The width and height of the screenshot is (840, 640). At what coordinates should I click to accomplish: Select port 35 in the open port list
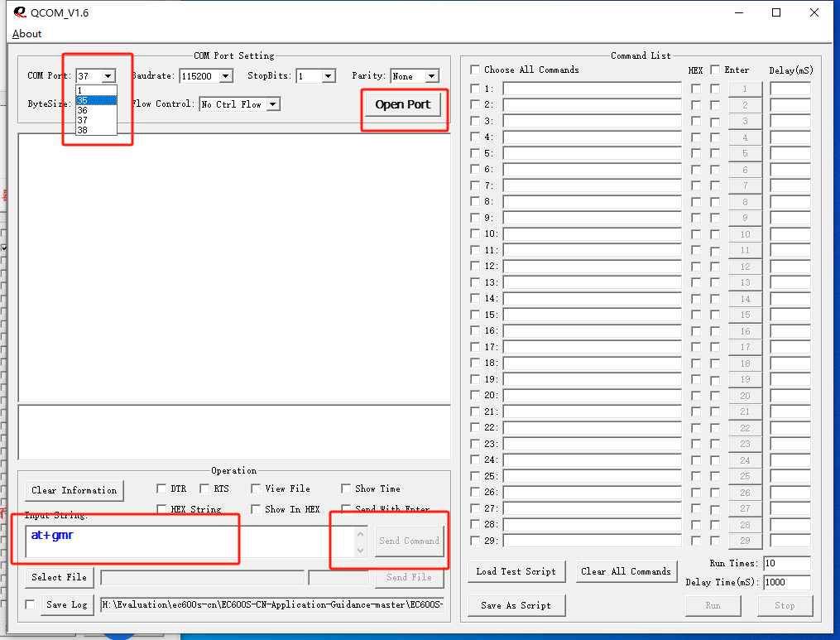[x=97, y=100]
